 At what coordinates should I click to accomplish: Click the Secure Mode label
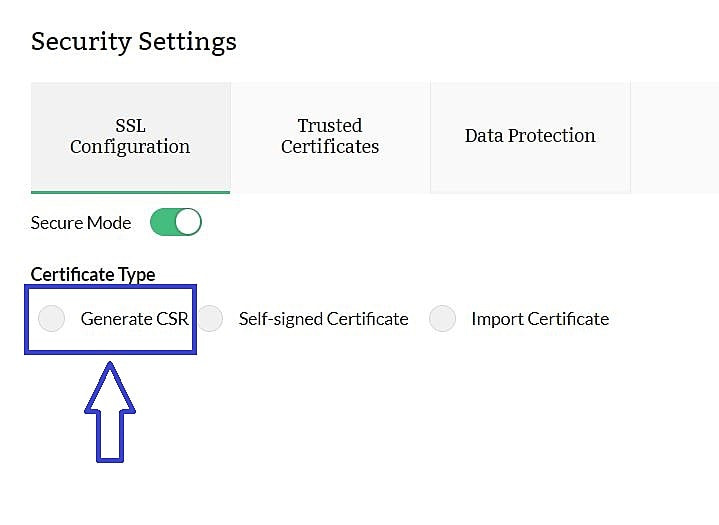coord(81,223)
